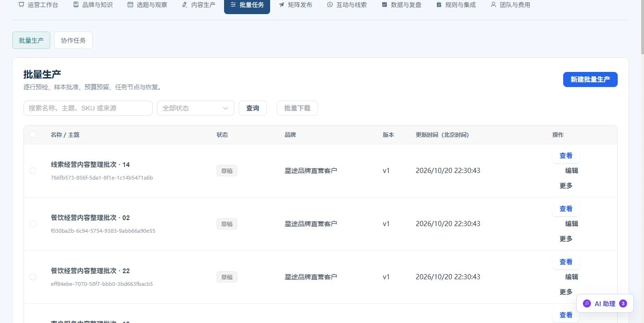Screen dimensions: 644x323
Task: Switch to 选题与观察 tab
Action: point(147,5)
